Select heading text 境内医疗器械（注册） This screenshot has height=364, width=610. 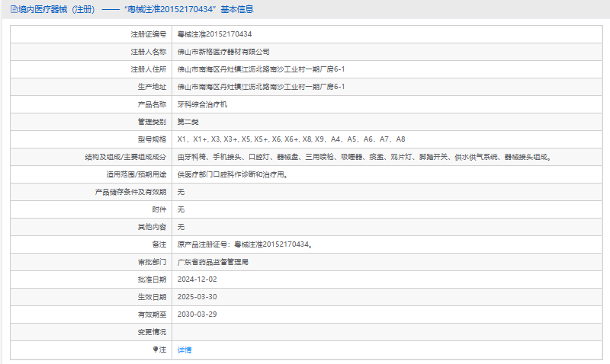56,9
